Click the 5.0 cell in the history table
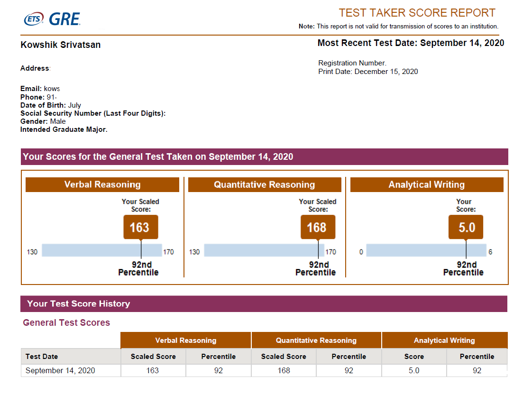Screen dimensions: 532x395 [414, 370]
